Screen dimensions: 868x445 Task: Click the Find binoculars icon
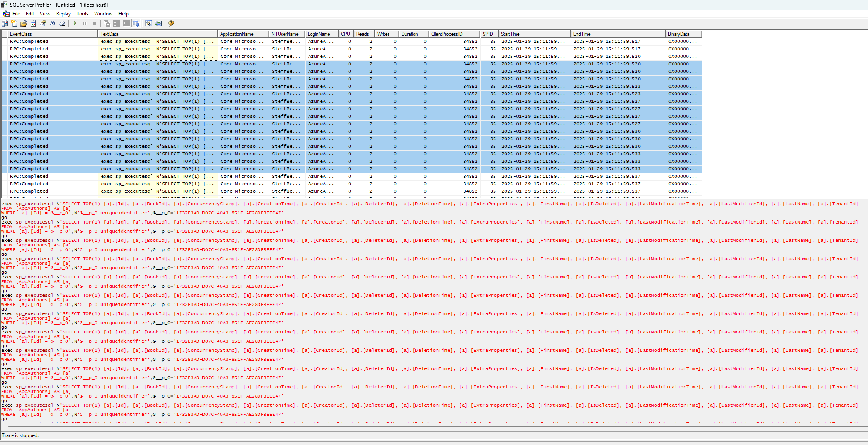point(52,23)
